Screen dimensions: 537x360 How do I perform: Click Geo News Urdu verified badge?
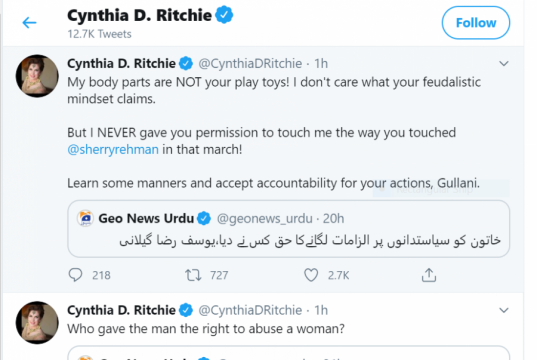(x=204, y=219)
